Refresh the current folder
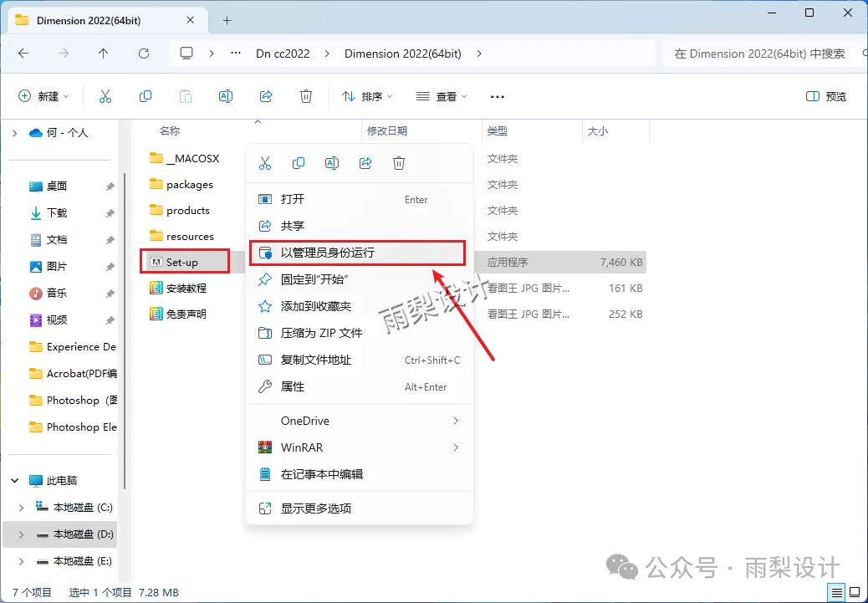The height and width of the screenshot is (603, 868). [x=144, y=54]
